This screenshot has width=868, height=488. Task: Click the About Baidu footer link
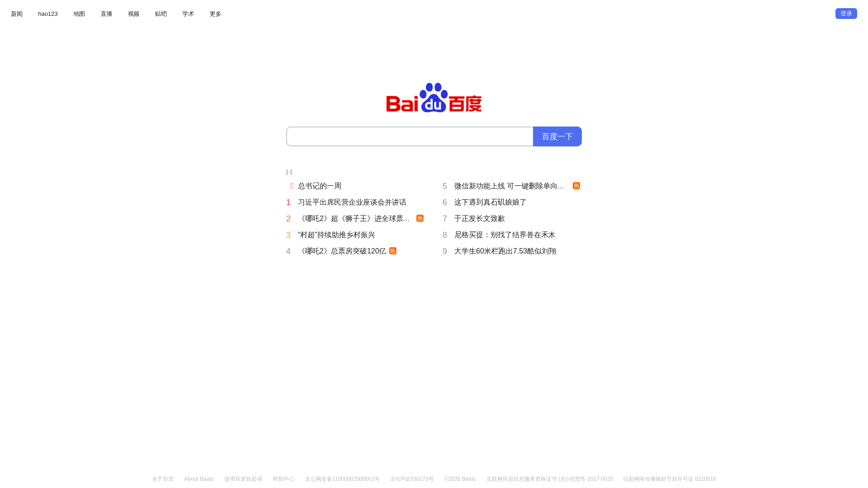point(199,479)
